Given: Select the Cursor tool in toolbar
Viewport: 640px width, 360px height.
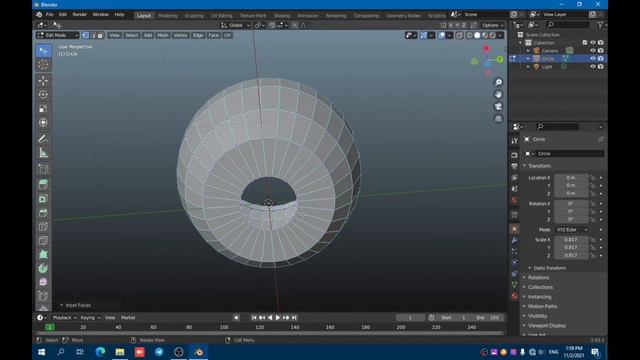Looking at the screenshot, I should point(43,64).
